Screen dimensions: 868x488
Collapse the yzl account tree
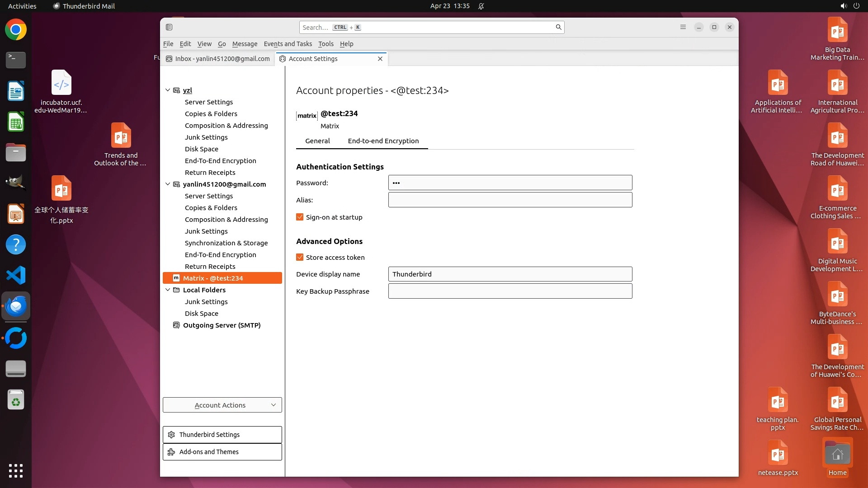point(168,90)
